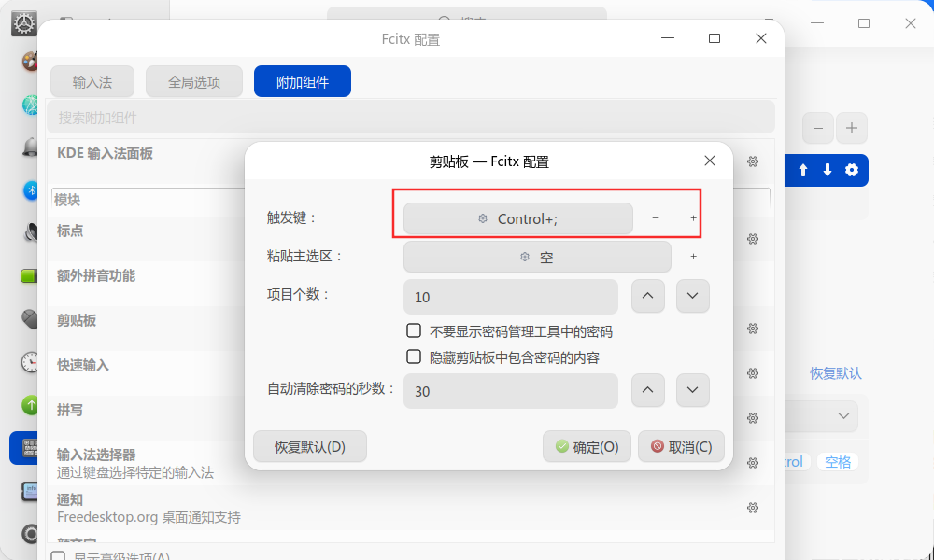Click the 自动清除密码的秒数 field showing 30
Screen dimensions: 934x560
coord(511,391)
